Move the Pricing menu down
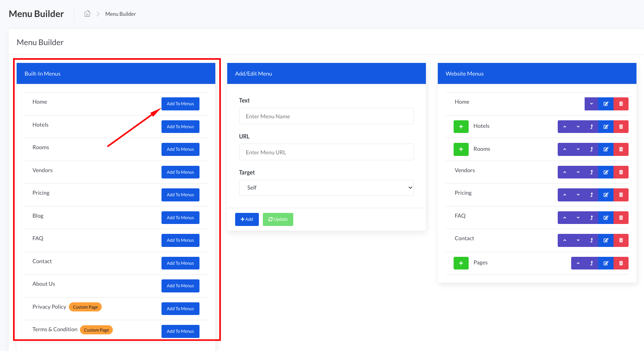 pyautogui.click(x=578, y=195)
